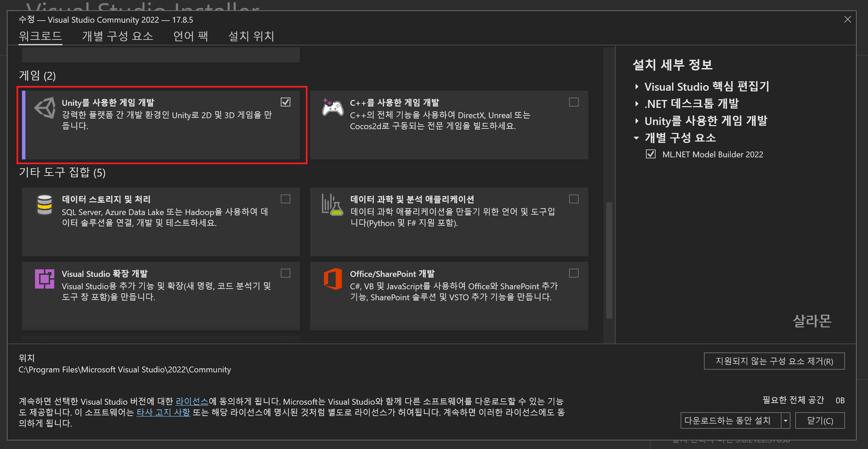Open the 라이선스 link
This screenshot has width=868, height=449.
192,401
